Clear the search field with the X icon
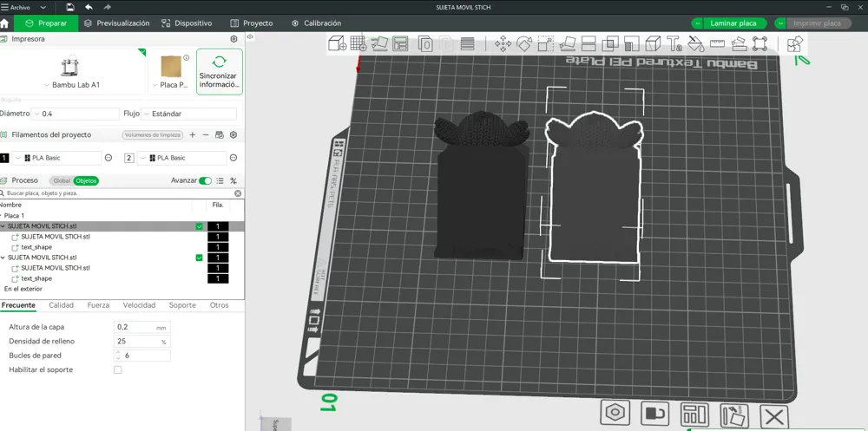This screenshot has width=868, height=431. click(238, 193)
